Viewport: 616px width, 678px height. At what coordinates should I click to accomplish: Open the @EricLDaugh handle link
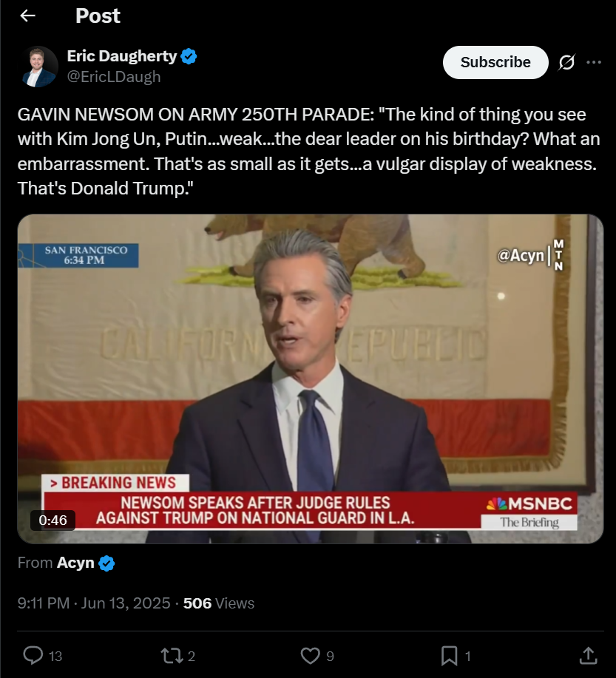click(x=114, y=77)
